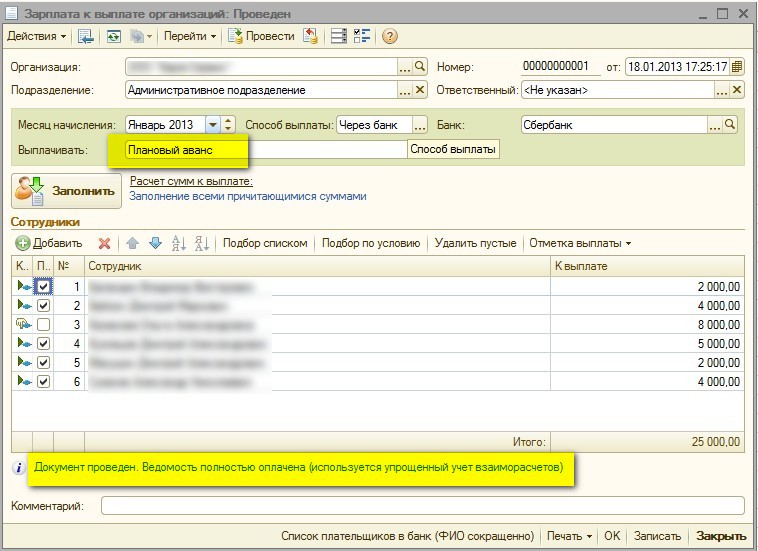Uncheck the checkbox for employee row 1
Viewport: 758px width, 551px height.
point(43,287)
